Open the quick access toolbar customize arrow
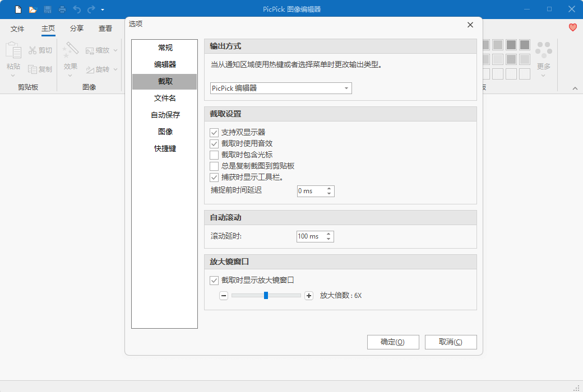 point(103,10)
